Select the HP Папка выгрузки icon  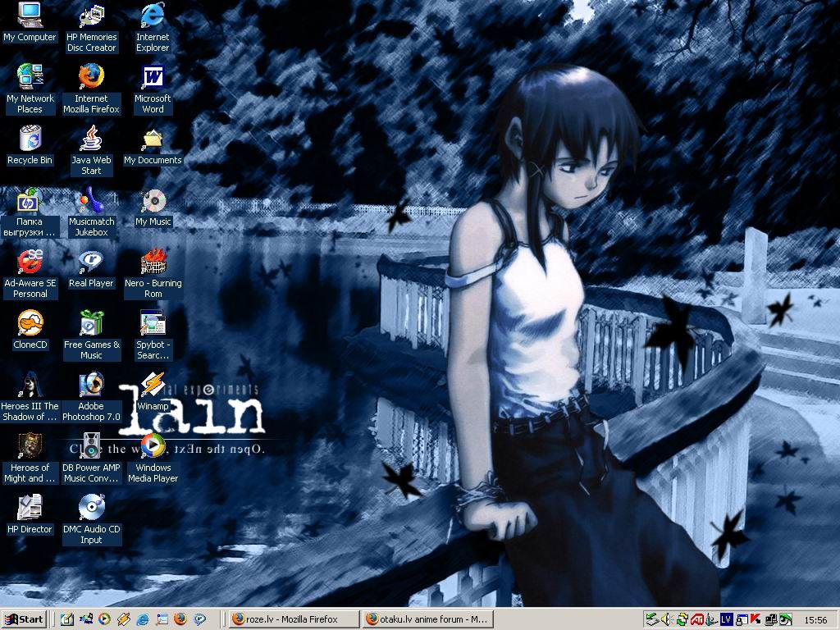coord(30,212)
